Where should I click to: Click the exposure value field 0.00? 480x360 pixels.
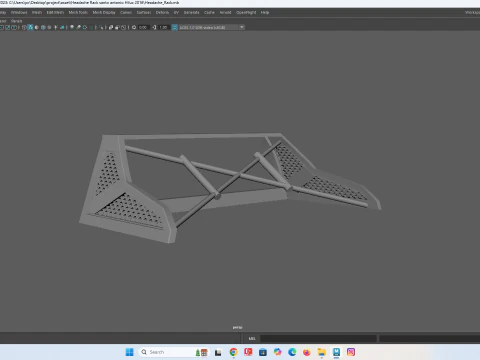[x=143, y=27]
